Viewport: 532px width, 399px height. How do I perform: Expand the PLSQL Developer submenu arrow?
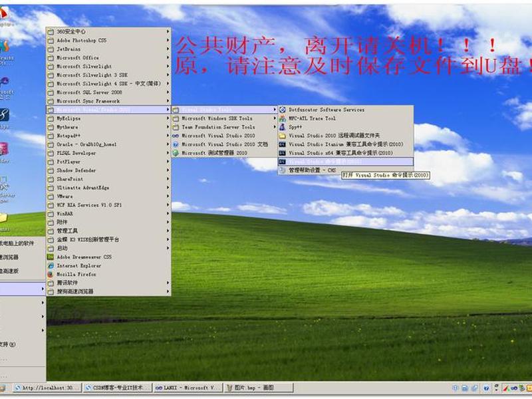point(168,153)
